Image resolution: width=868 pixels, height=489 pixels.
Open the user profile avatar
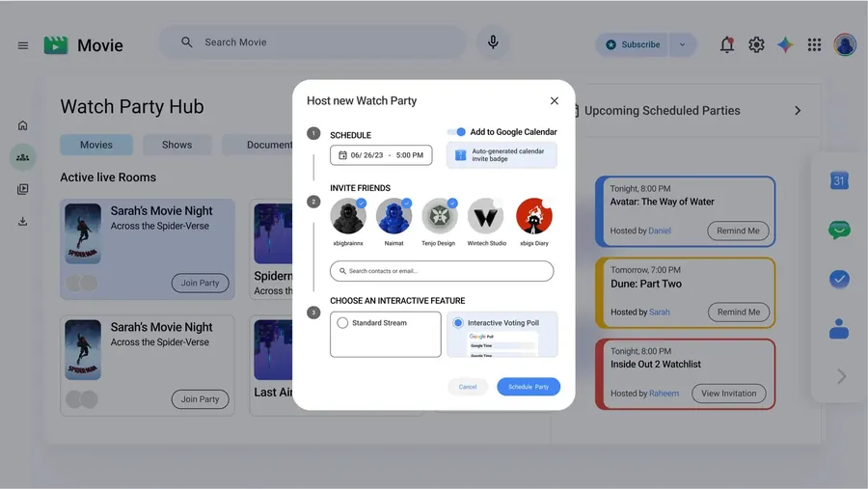coord(845,45)
